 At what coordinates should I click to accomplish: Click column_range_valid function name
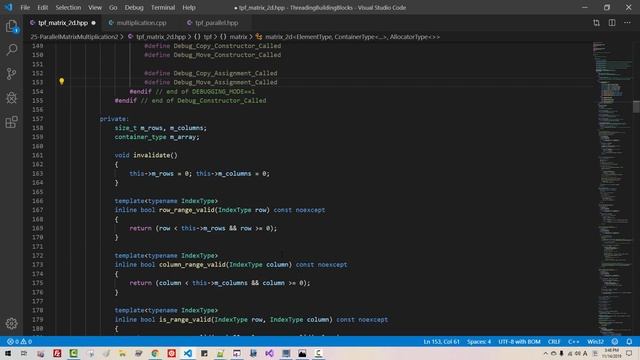(x=192, y=264)
